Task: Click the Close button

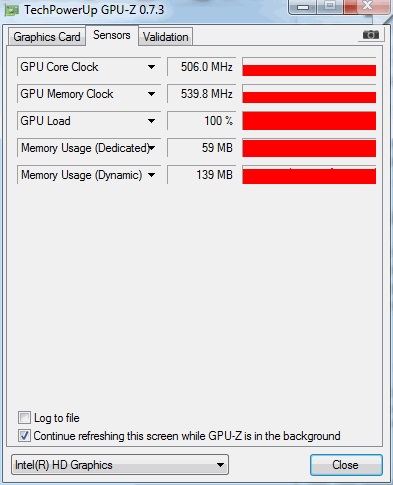Action: coord(346,465)
